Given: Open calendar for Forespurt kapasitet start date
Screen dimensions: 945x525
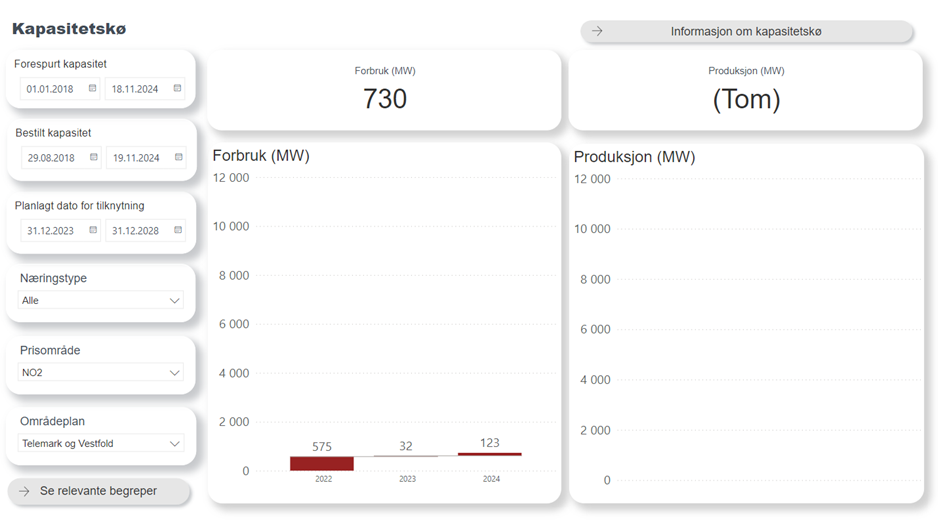Looking at the screenshot, I should click(x=93, y=89).
